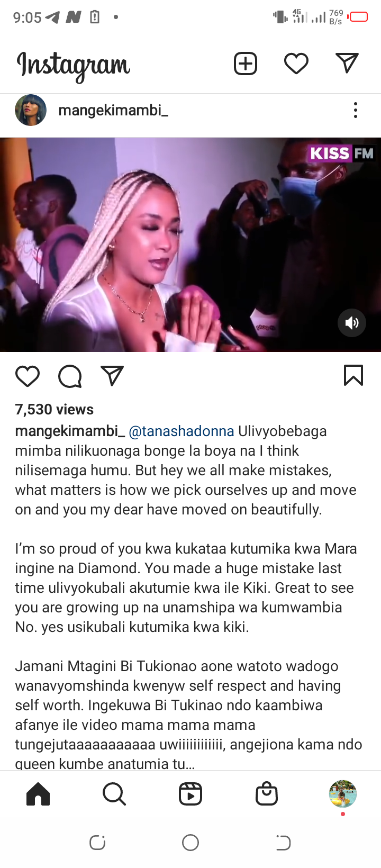Save post with bookmark icon
Viewport: 381px width, 868px height.
point(353,375)
